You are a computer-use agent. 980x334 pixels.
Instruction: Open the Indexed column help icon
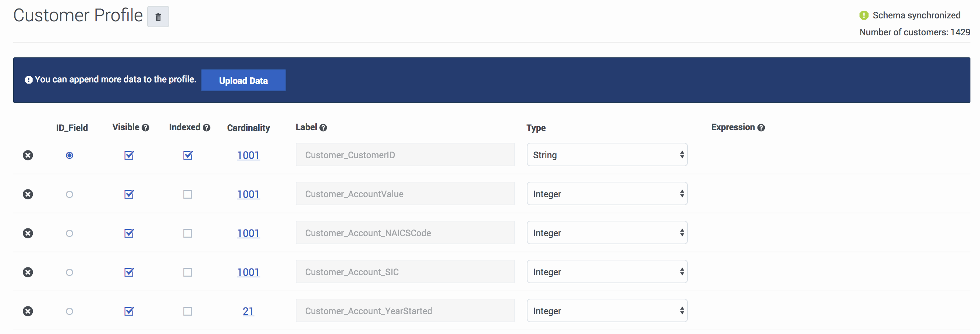[207, 128]
